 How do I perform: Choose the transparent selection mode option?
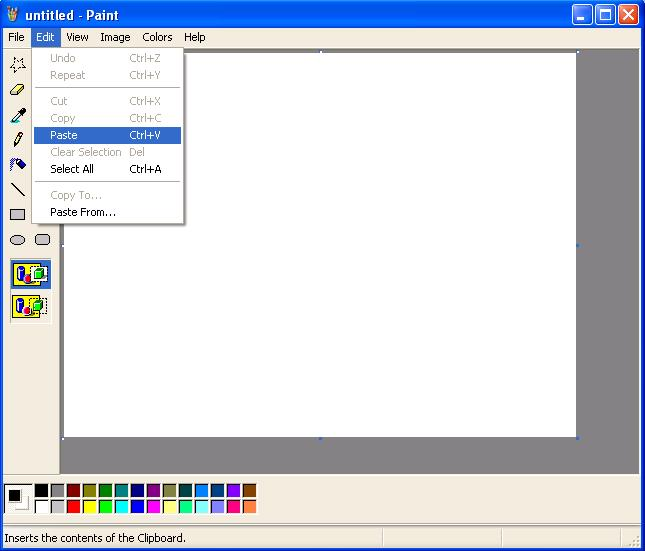pos(30,307)
